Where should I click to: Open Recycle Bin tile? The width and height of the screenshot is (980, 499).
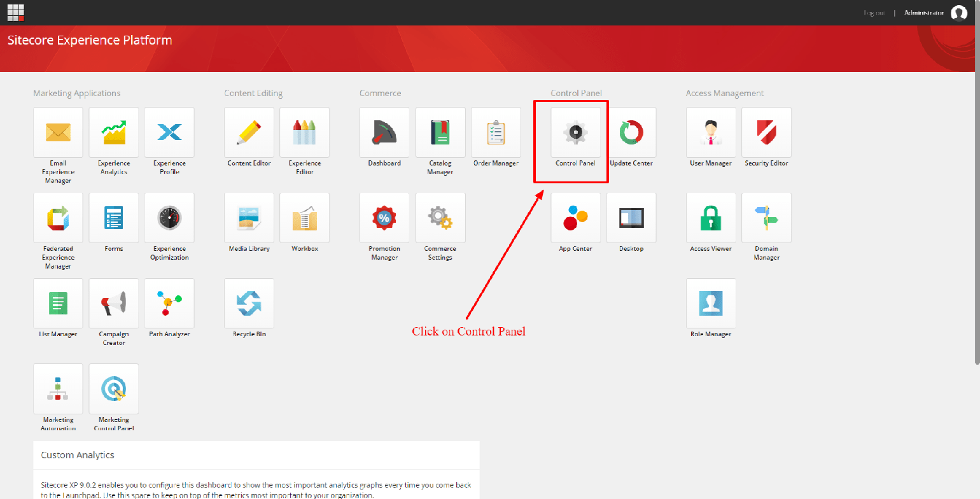249,303
